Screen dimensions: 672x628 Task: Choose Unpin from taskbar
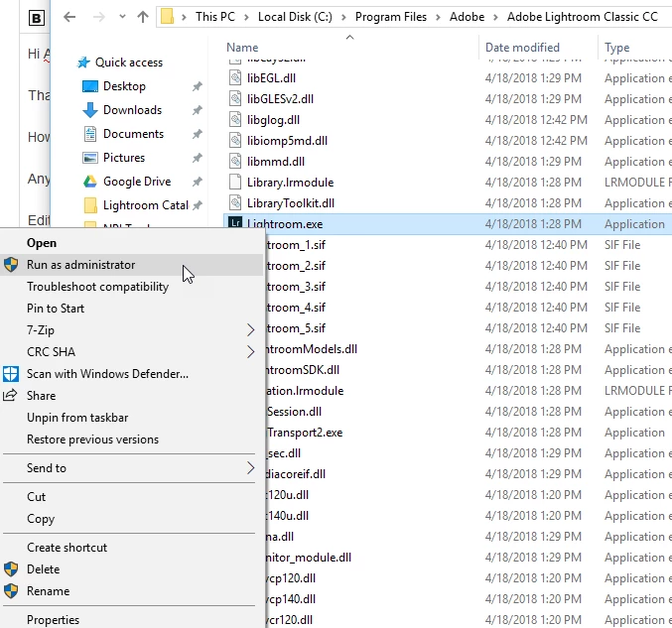tap(77, 418)
